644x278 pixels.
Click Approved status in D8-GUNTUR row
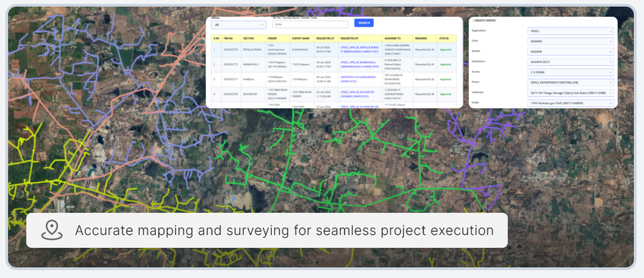tap(445, 94)
